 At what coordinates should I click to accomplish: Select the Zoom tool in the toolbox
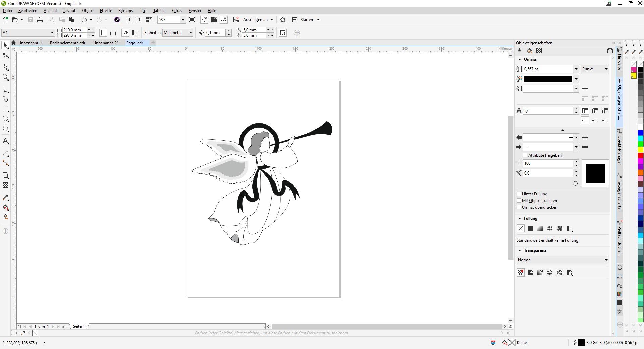pos(5,78)
